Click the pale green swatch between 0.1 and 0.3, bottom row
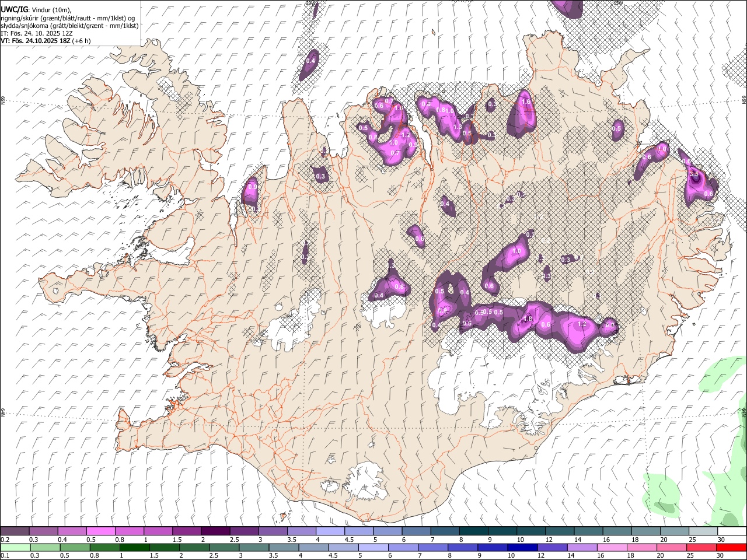This screenshot has width=747, height=560. [x=15, y=547]
